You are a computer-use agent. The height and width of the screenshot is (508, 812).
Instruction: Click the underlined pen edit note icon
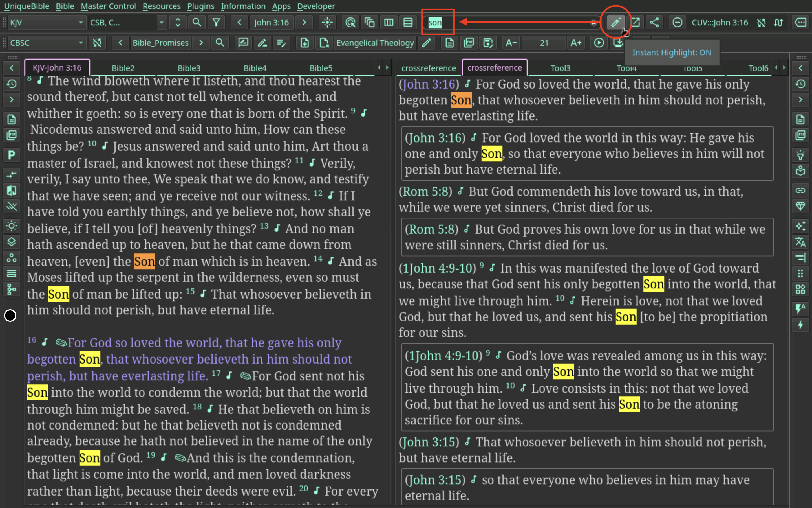262,43
